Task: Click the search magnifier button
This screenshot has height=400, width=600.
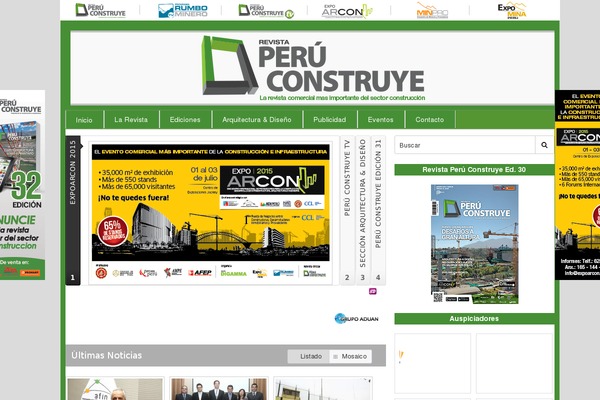Action: click(544, 145)
